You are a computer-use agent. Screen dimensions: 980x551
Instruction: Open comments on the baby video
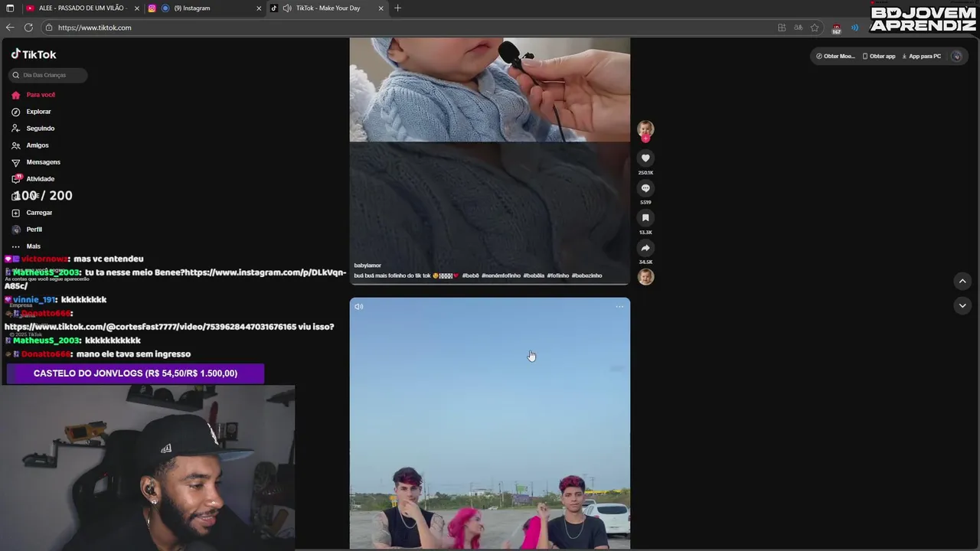coord(645,188)
